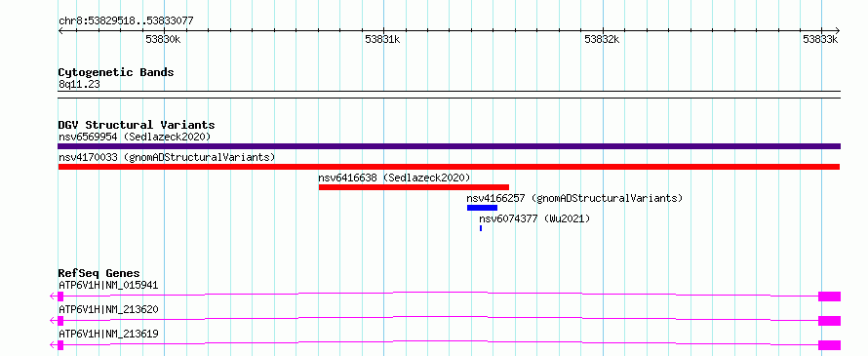The width and height of the screenshot is (868, 356).
Task: Open variant label nsv6569954 (Sedlazeck2020)
Action: coord(135,137)
